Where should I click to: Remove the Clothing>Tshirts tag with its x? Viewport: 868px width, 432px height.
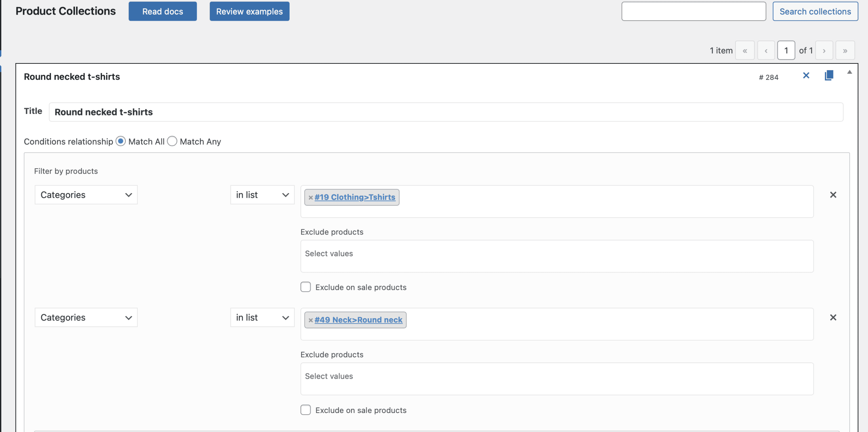310,198
